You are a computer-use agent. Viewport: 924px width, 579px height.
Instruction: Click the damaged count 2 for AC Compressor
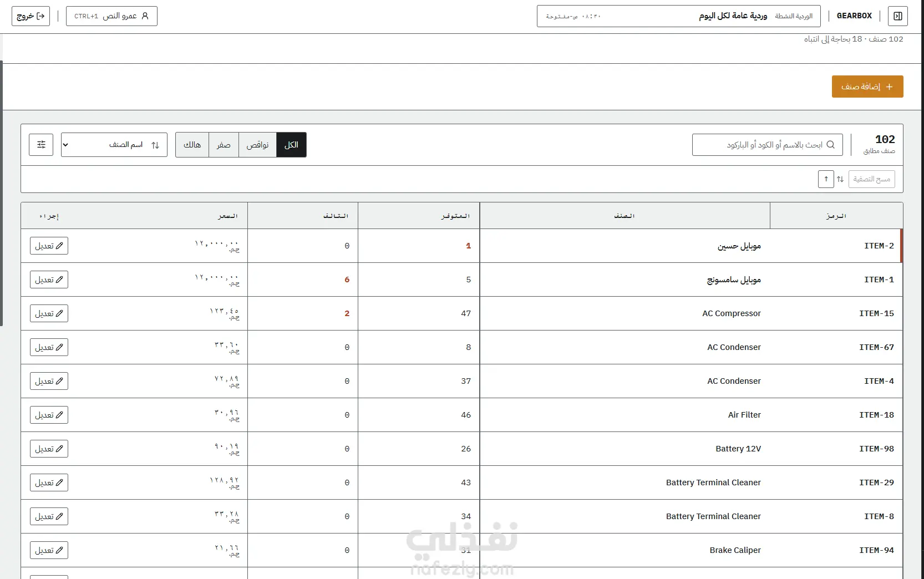347,313
